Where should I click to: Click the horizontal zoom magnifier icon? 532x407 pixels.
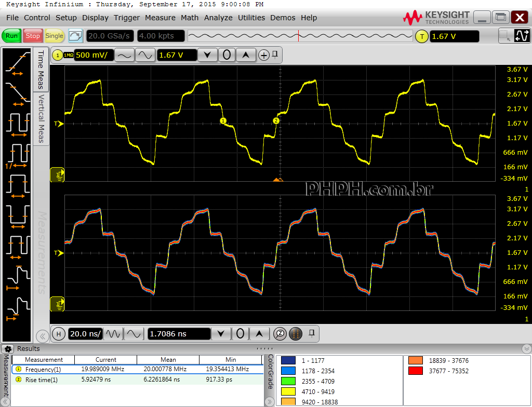click(280, 334)
